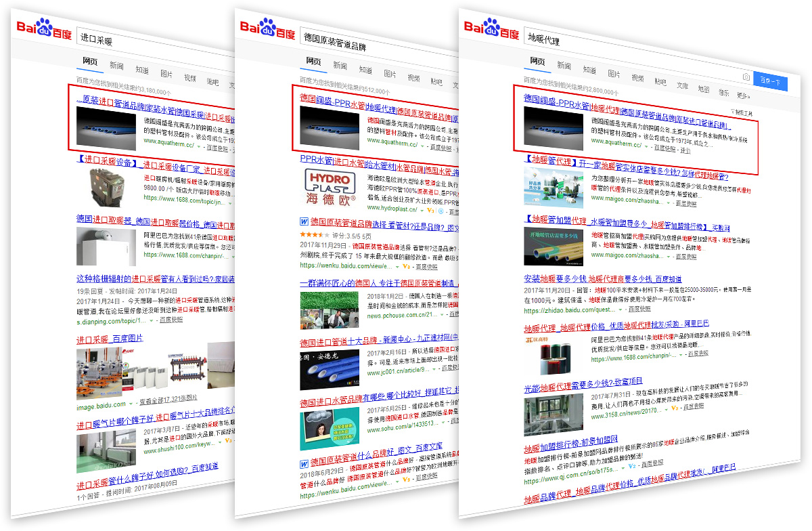812x531 pixels.
Task: Expand the 更多» tab menu on right page
Action: 743,95
